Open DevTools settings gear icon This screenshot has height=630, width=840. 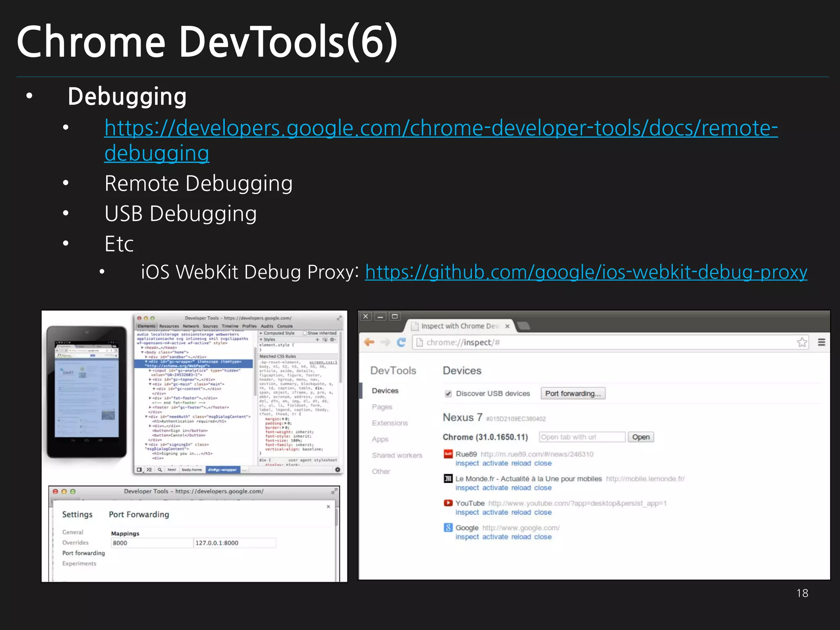click(338, 470)
